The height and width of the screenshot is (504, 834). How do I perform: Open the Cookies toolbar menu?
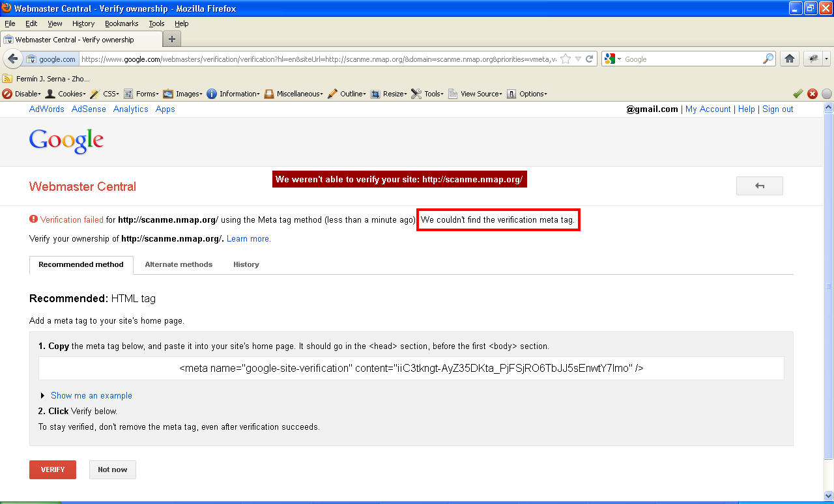click(65, 94)
